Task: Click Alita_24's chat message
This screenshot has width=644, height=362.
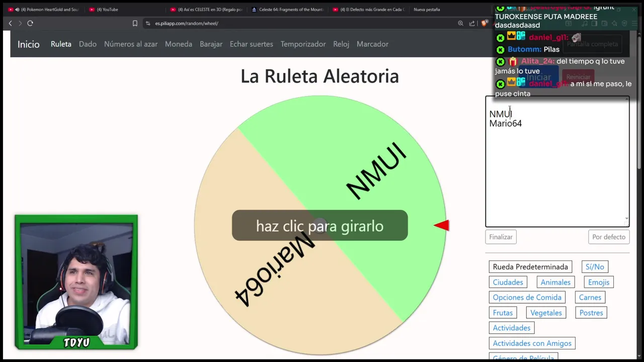Action: pos(559,66)
